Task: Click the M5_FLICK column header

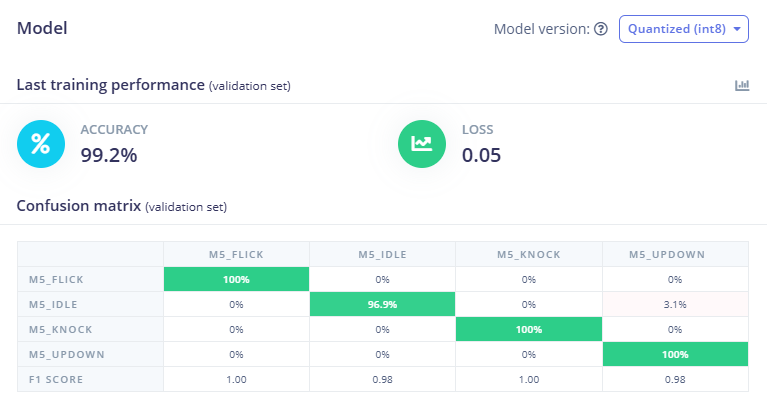Action: point(236,254)
